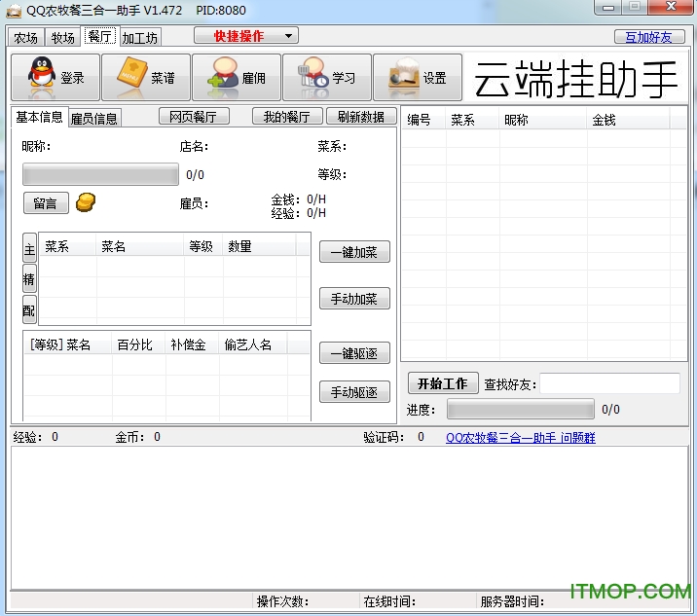Click the 偷艺人名 column header
This screenshot has height=616, width=697.
(x=252, y=344)
